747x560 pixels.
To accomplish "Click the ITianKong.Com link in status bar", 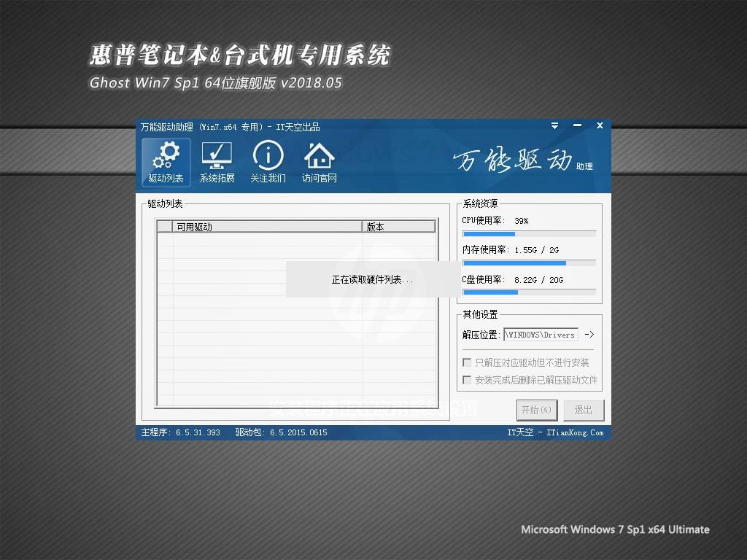I will pyautogui.click(x=575, y=432).
